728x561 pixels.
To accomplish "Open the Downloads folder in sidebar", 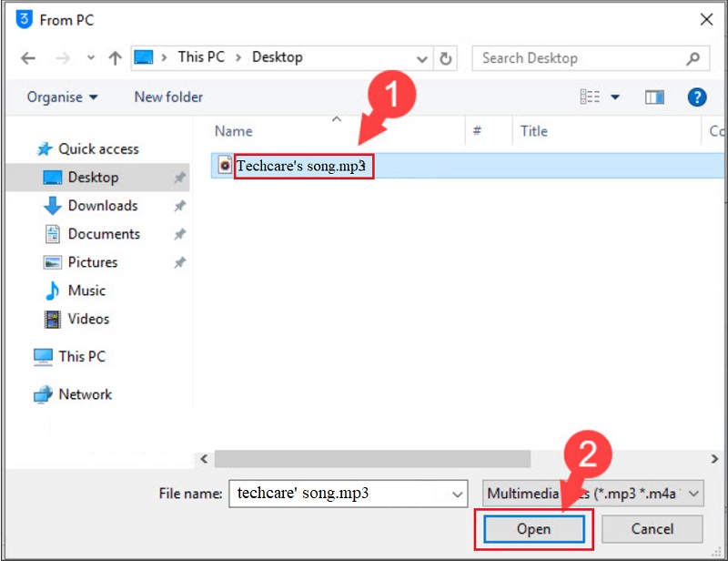I will (102, 206).
